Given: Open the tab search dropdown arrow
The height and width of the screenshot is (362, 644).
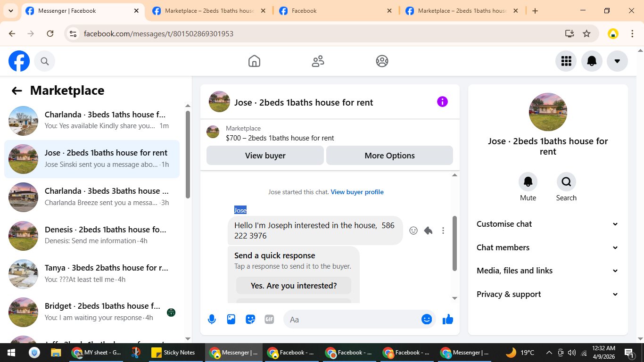Looking at the screenshot, I should tap(10, 10).
